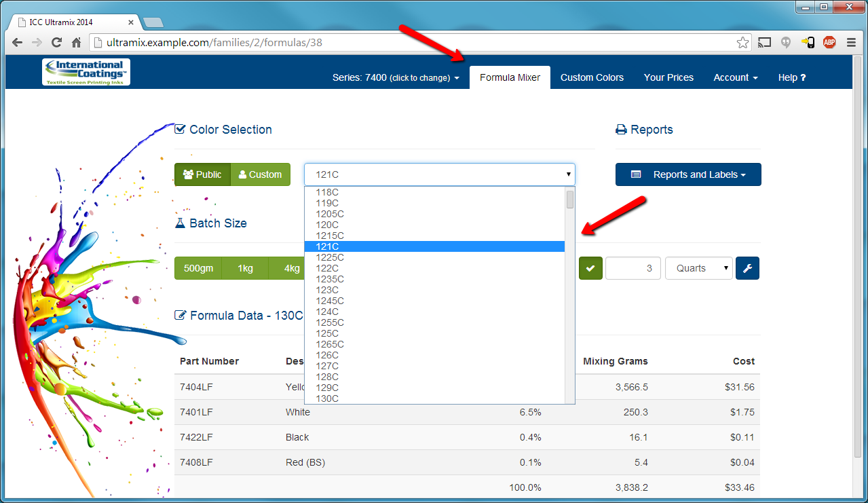The image size is (868, 503).
Task: Open the Reports and Labels dropdown
Action: [x=688, y=174]
